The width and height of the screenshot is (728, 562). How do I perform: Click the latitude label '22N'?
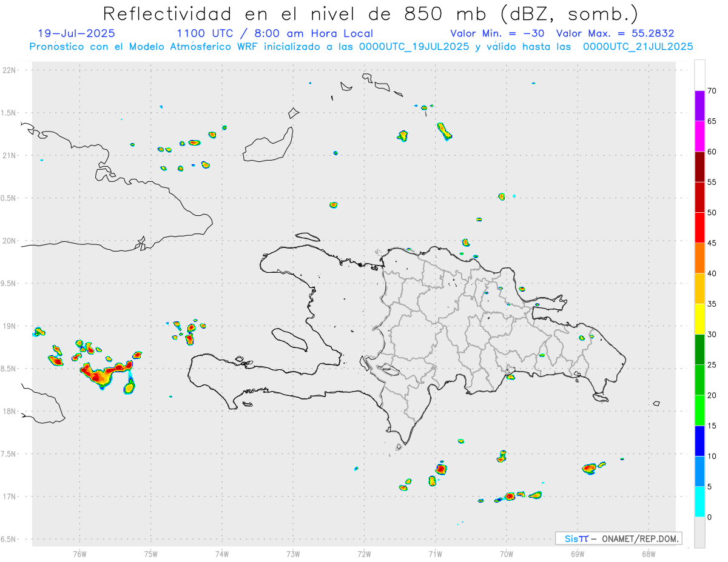9,70
